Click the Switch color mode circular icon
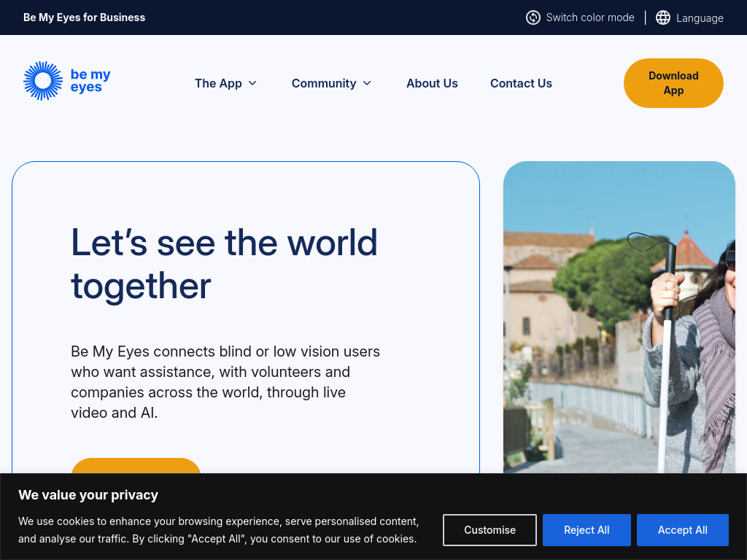747x560 pixels. click(x=533, y=17)
